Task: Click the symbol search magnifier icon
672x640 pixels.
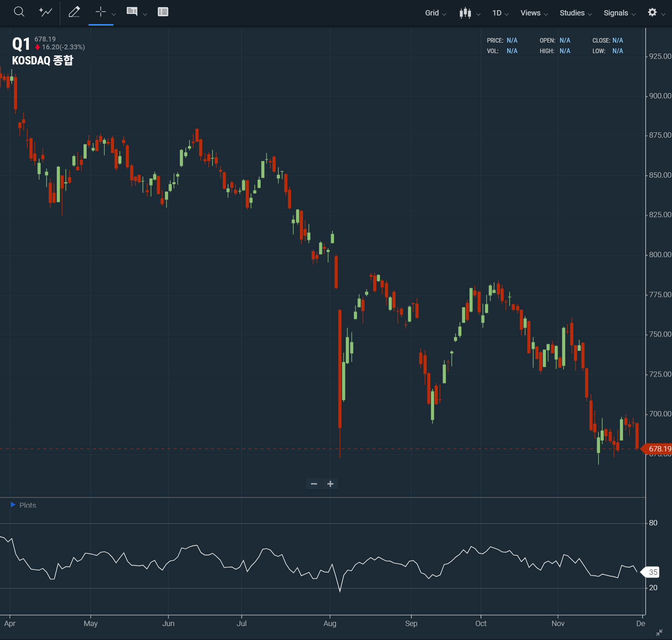Action: point(19,12)
